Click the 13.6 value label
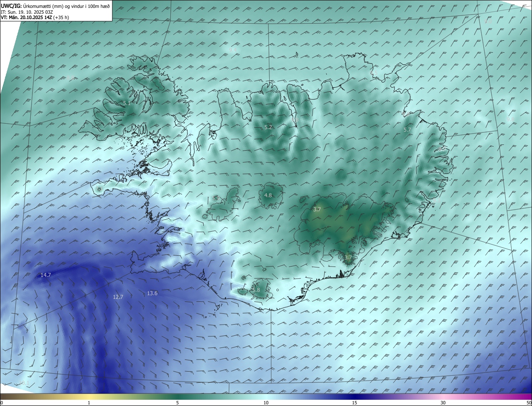Image resolution: width=532 pixels, height=406 pixels. 152,293
